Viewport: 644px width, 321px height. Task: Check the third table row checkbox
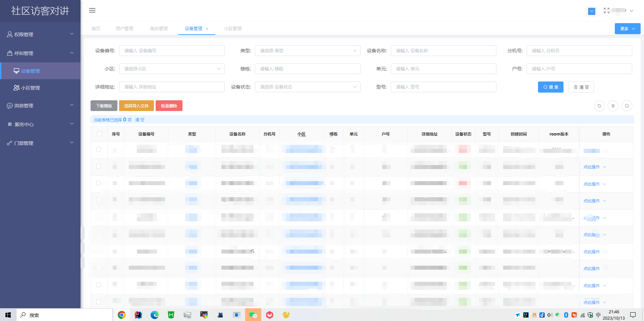[x=99, y=183]
